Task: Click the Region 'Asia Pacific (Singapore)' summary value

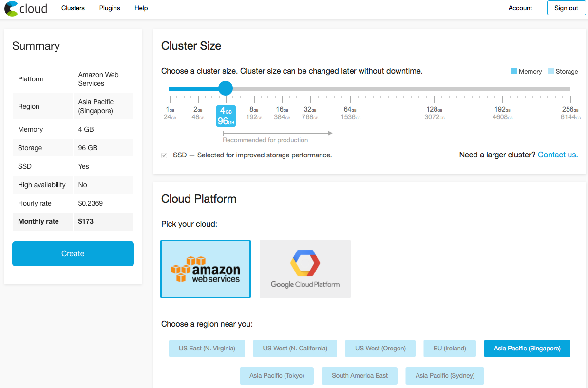Action: tap(96, 106)
